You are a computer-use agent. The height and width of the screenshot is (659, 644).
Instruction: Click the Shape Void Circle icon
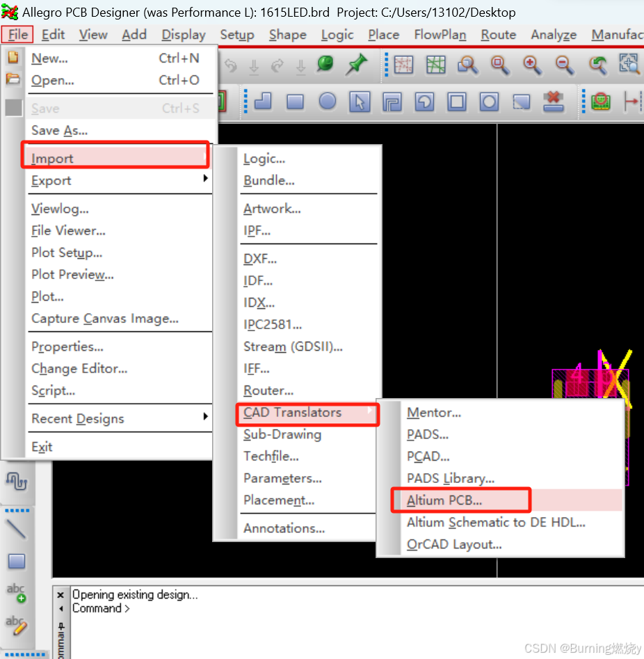pyautogui.click(x=489, y=102)
